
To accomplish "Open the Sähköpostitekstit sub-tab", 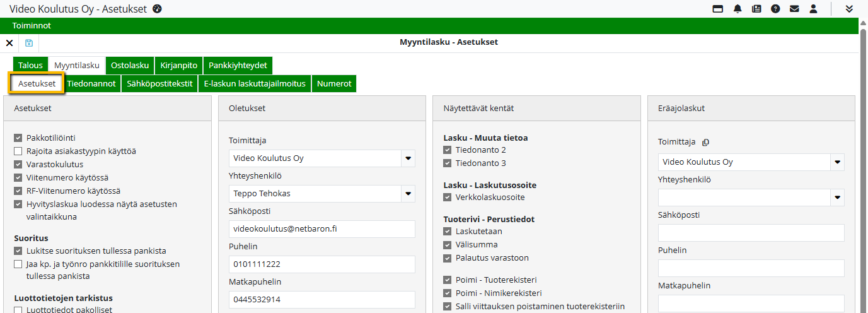I will click(x=159, y=84).
